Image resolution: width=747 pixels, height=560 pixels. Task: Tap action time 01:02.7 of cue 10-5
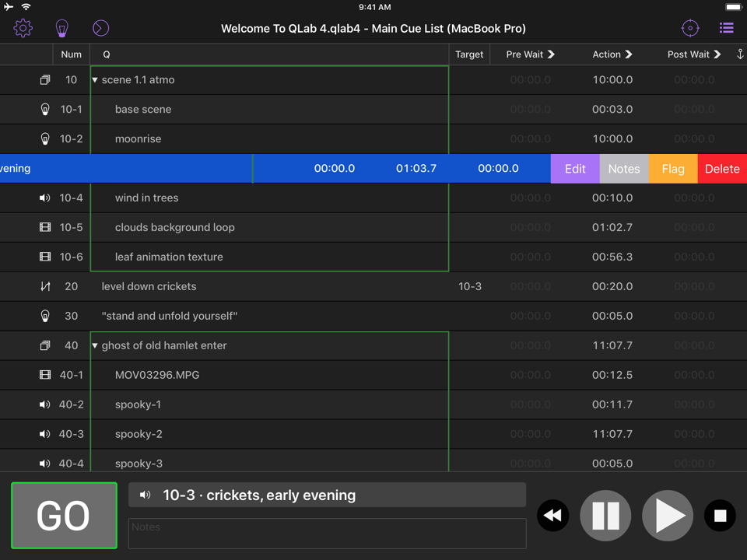[612, 227]
